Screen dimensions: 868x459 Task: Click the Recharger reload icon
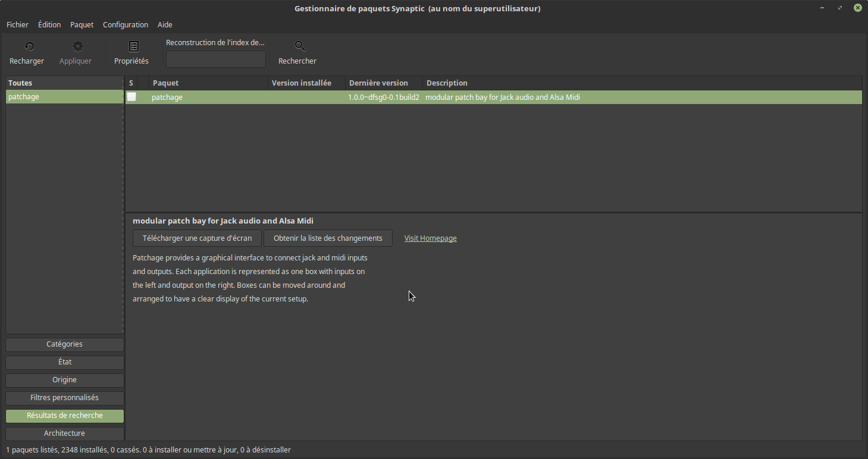tap(29, 46)
